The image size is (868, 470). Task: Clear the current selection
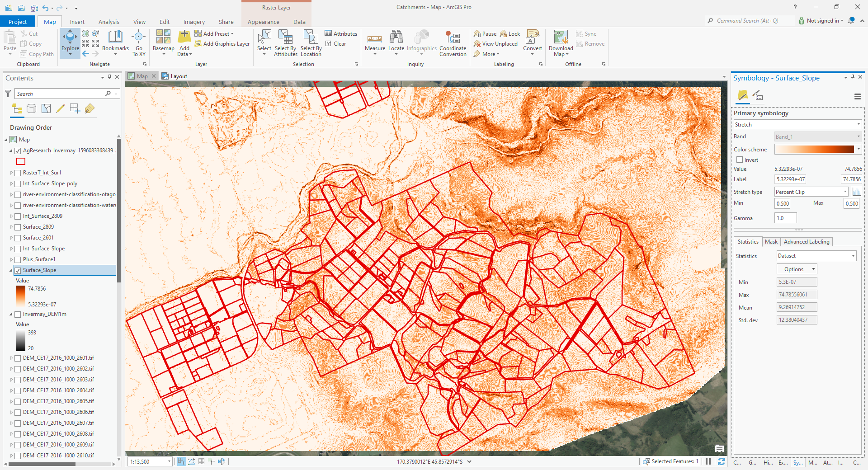[x=337, y=43]
